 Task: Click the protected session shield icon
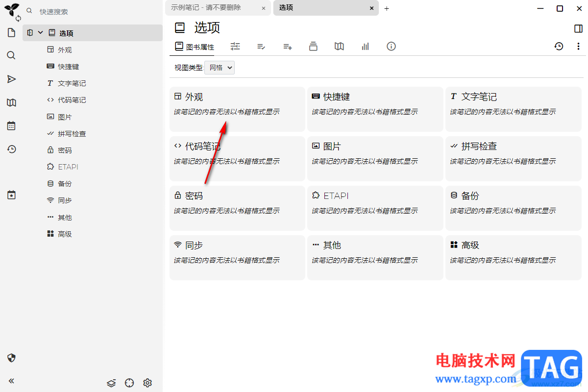click(12, 358)
